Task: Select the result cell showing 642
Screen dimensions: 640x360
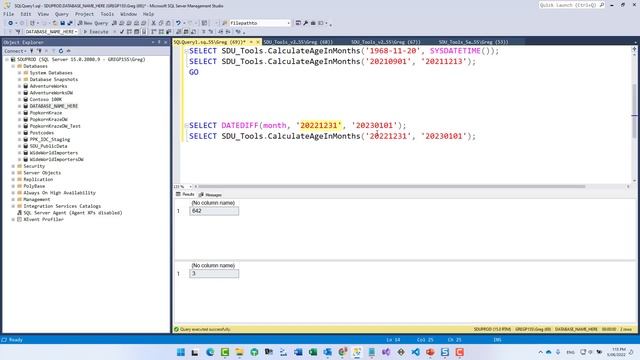Action: click(x=214, y=211)
